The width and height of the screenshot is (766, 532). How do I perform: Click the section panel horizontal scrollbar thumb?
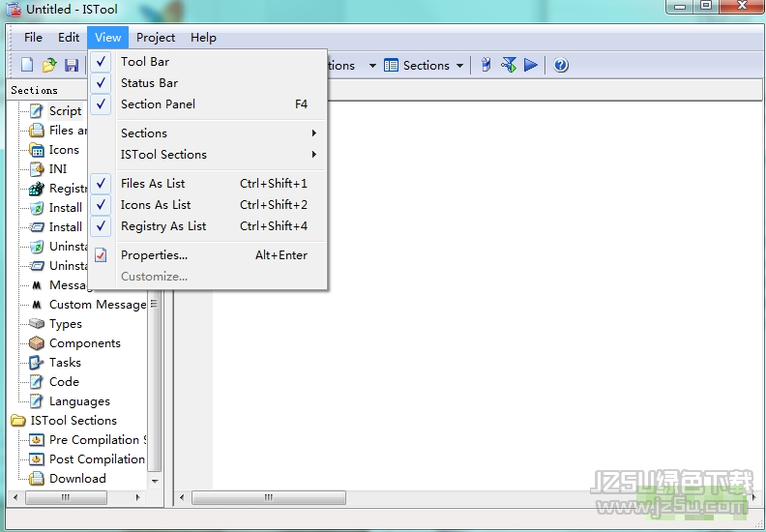66,497
